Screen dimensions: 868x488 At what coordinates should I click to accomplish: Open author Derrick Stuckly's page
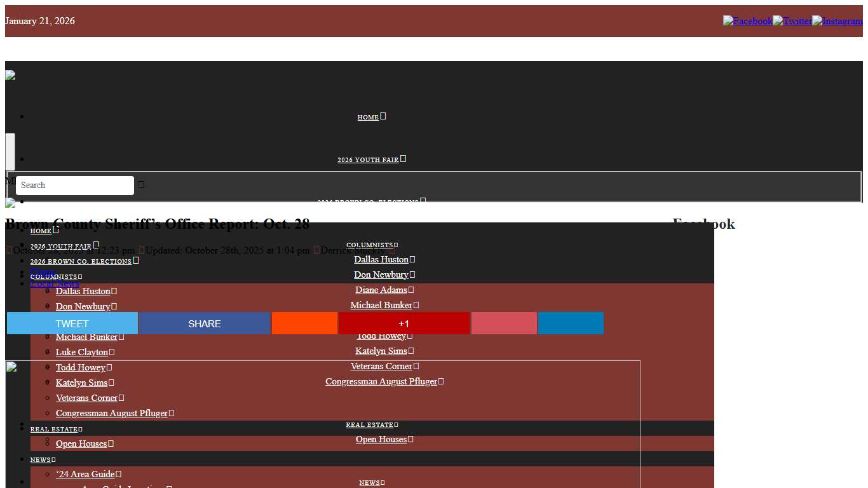(352, 250)
